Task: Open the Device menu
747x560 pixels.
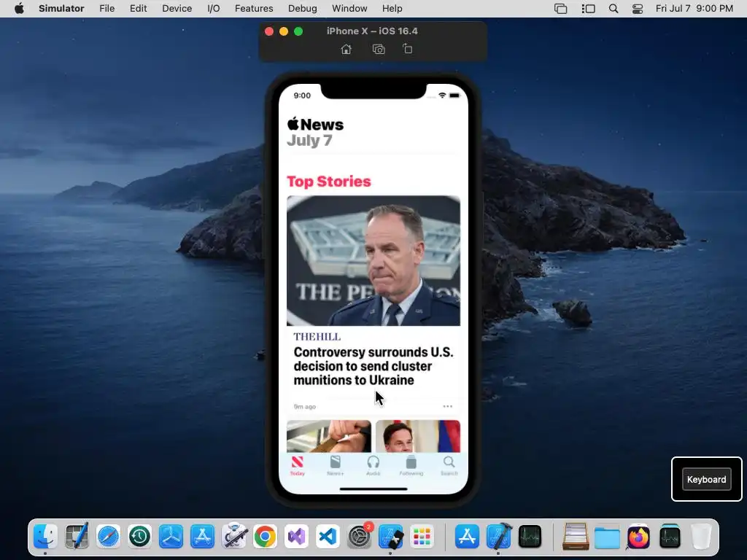Action: point(177,9)
